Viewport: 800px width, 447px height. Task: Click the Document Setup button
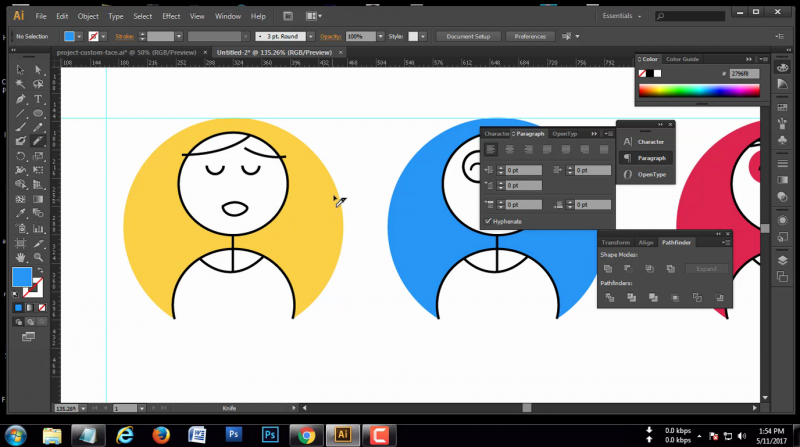tap(467, 36)
